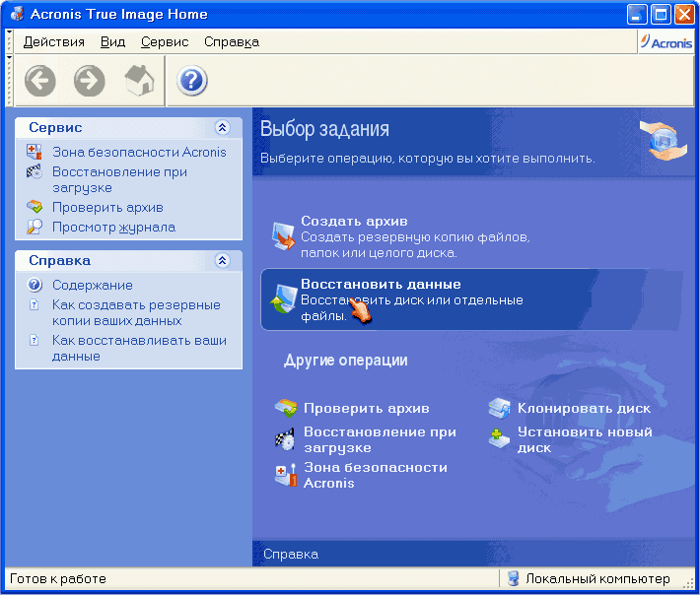Click the Локальный компьютер status text
700x595 pixels.
coord(597,578)
